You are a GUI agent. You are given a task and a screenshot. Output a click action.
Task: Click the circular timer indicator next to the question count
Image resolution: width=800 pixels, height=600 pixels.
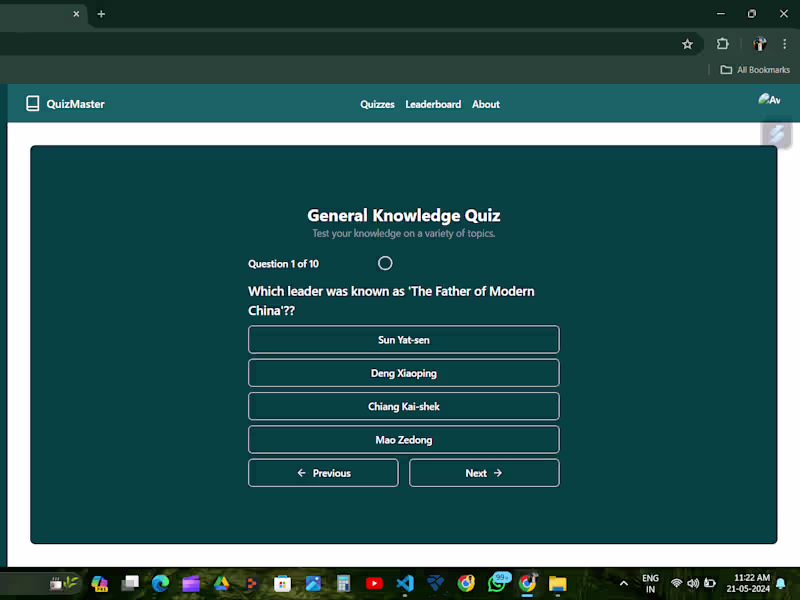click(x=385, y=263)
